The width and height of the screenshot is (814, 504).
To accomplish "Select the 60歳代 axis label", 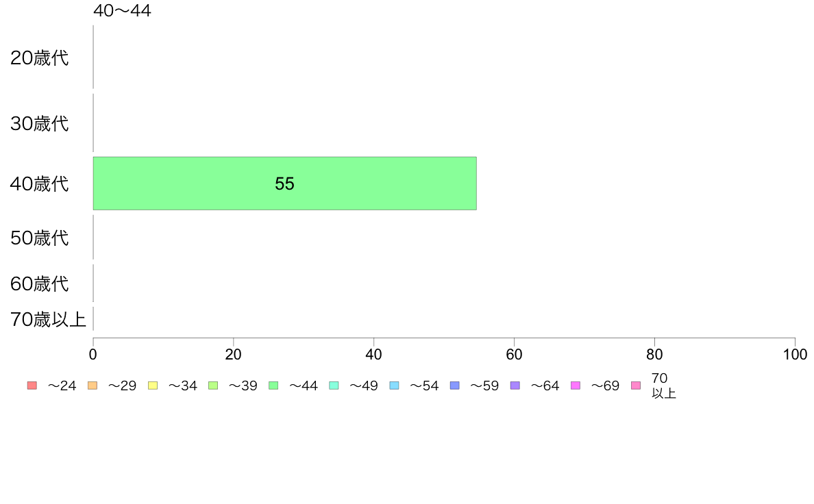I will 40,283.
